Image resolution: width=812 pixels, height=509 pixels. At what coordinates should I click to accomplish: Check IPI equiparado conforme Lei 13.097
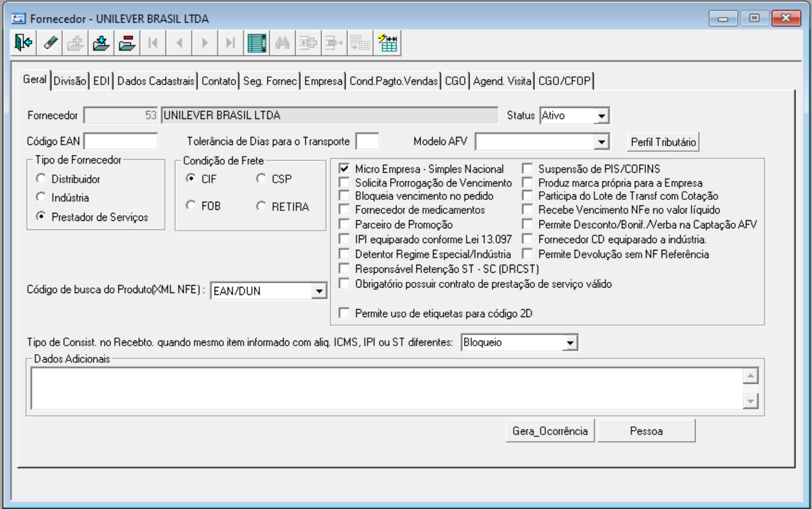click(344, 239)
